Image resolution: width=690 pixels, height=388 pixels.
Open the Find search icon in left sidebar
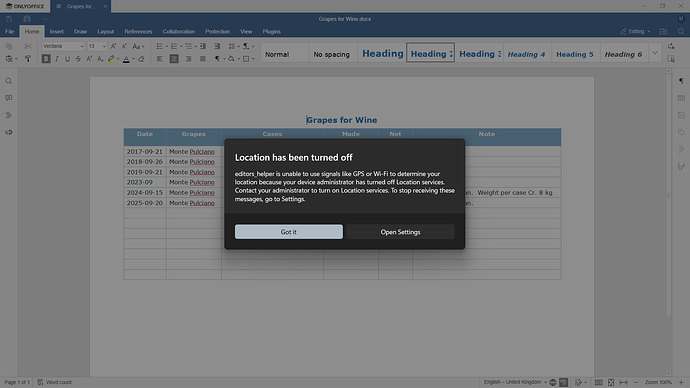point(8,81)
